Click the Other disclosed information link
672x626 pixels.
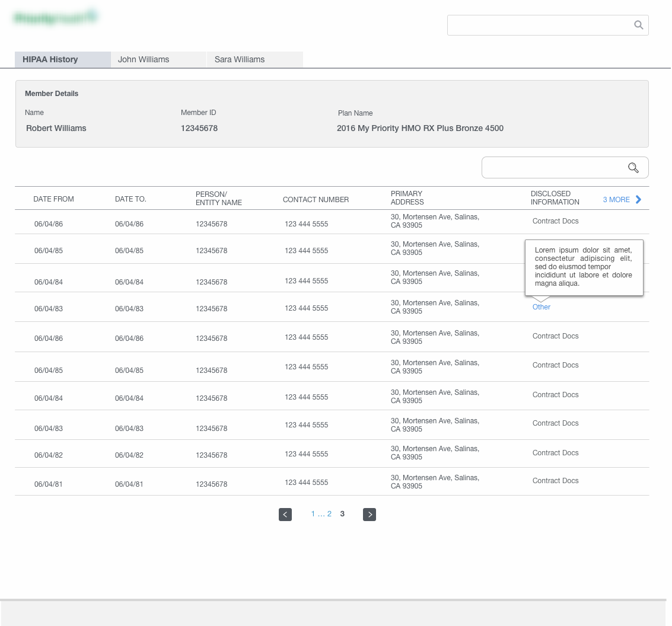(542, 307)
